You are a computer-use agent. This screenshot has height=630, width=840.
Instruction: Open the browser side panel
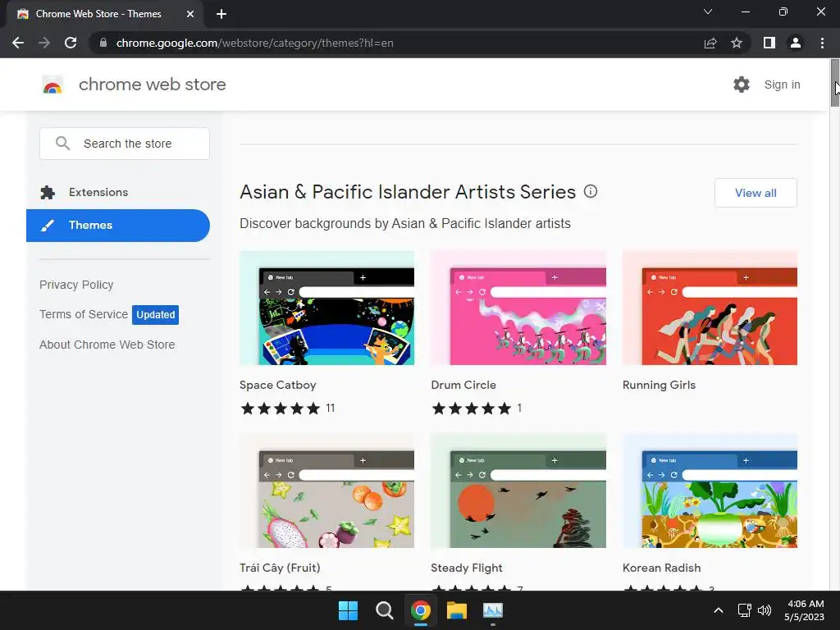tap(769, 43)
